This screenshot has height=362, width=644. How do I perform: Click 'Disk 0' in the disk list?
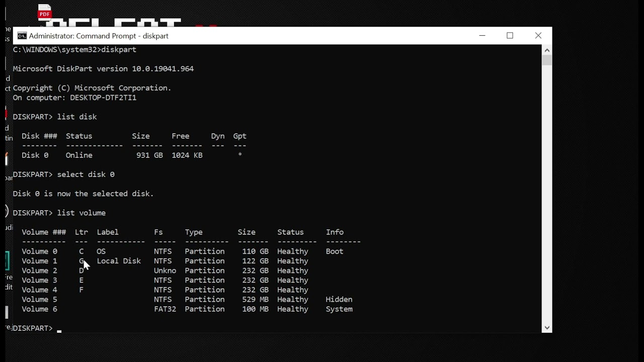point(35,155)
